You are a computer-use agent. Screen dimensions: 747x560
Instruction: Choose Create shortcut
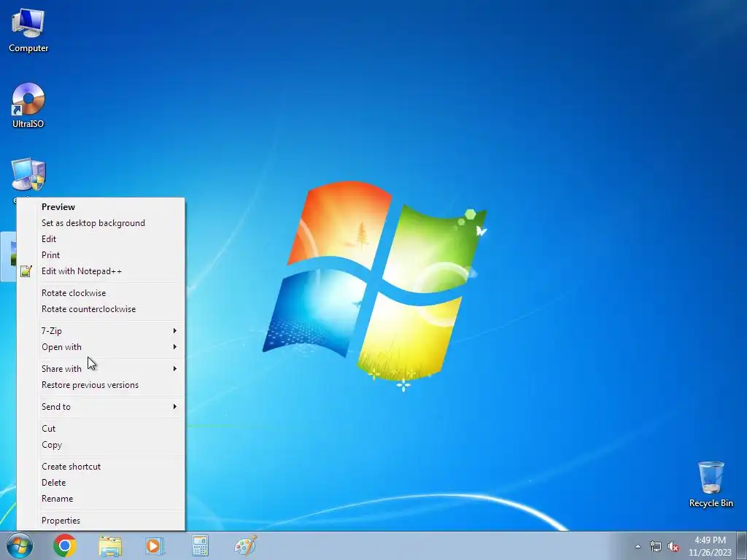pos(101,467)
